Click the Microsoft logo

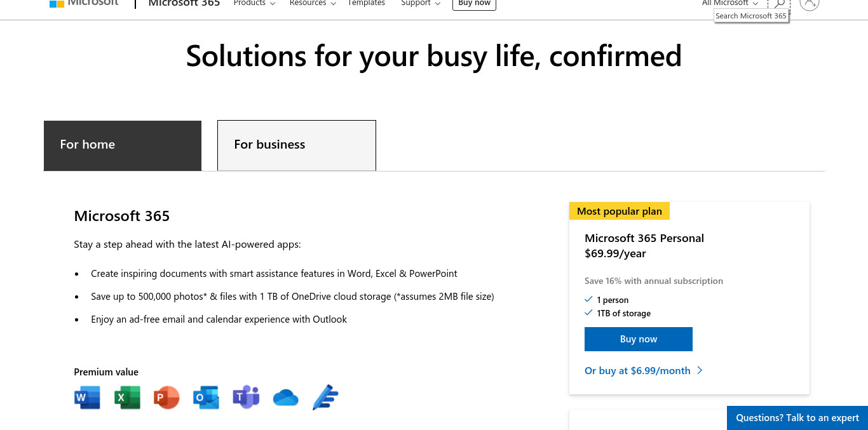coord(84,3)
